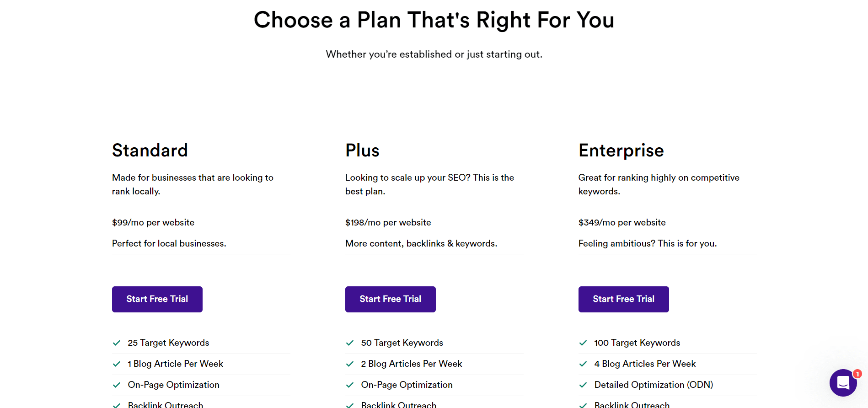Click the "Enterprise" plan heading
Screen dimensions: 868x408
pos(621,150)
